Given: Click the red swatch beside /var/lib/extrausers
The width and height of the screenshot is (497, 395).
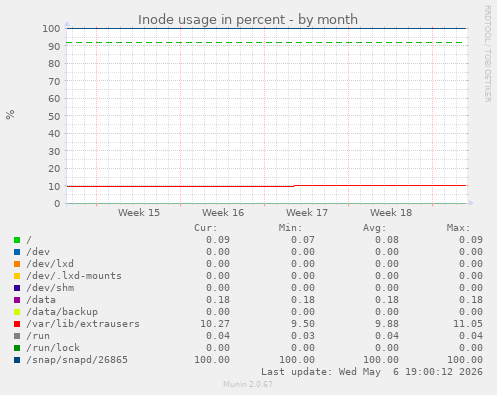Looking at the screenshot, I should pyautogui.click(x=17, y=324).
